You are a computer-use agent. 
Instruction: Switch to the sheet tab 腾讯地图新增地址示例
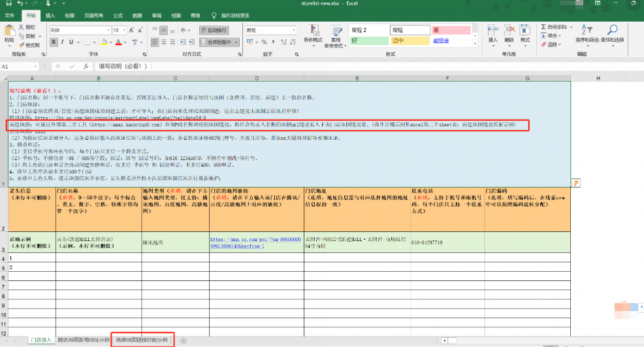pyautogui.click(x=84, y=340)
